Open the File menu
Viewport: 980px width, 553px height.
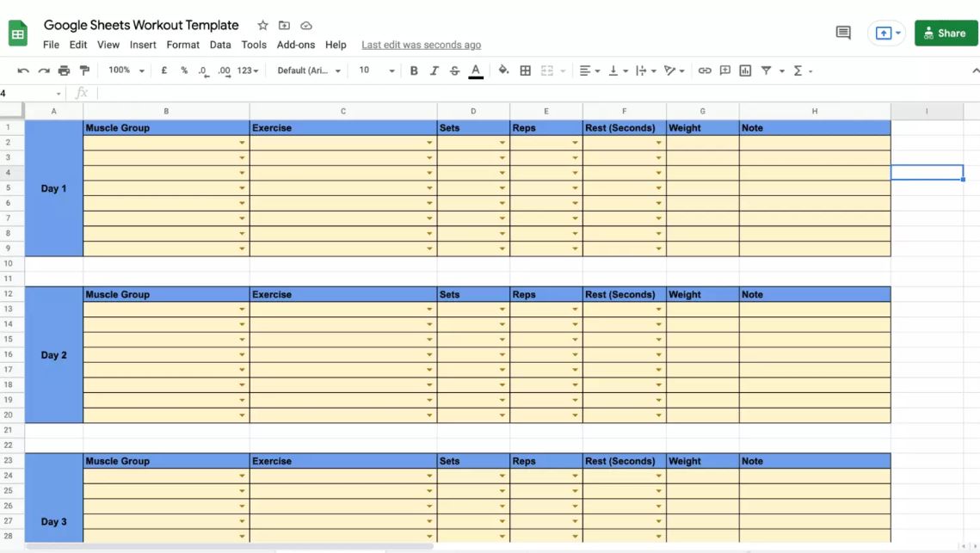coord(52,45)
